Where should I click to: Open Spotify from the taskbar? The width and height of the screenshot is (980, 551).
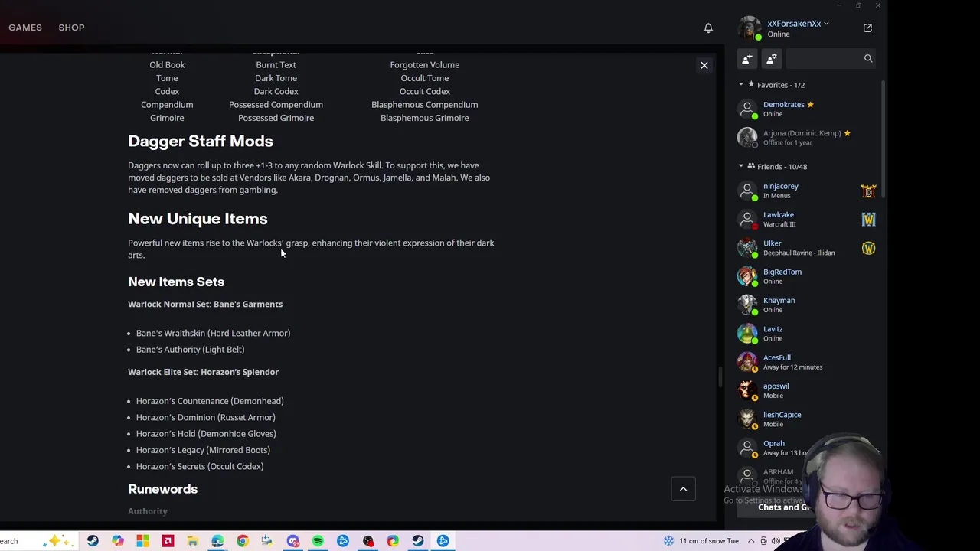(318, 541)
